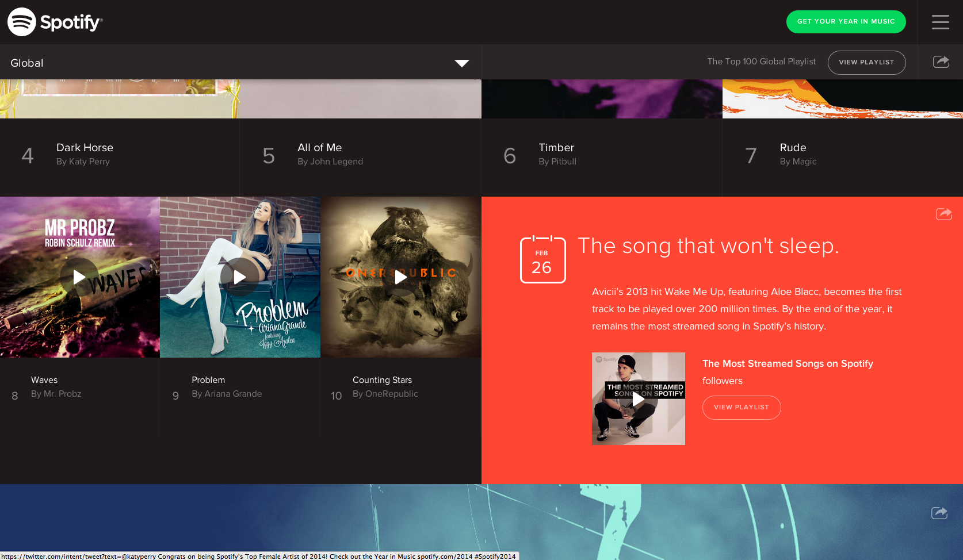Select the Dark Horse song title
The width and height of the screenshot is (963, 560).
[x=85, y=148]
